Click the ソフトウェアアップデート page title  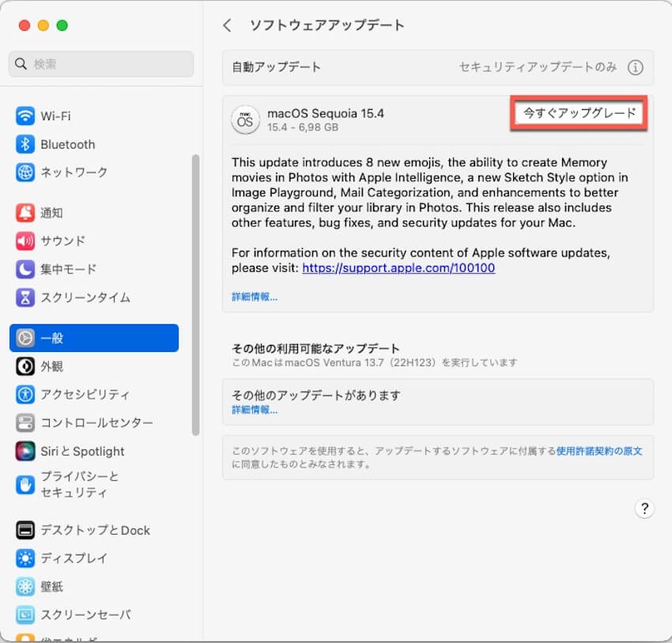coord(327,25)
